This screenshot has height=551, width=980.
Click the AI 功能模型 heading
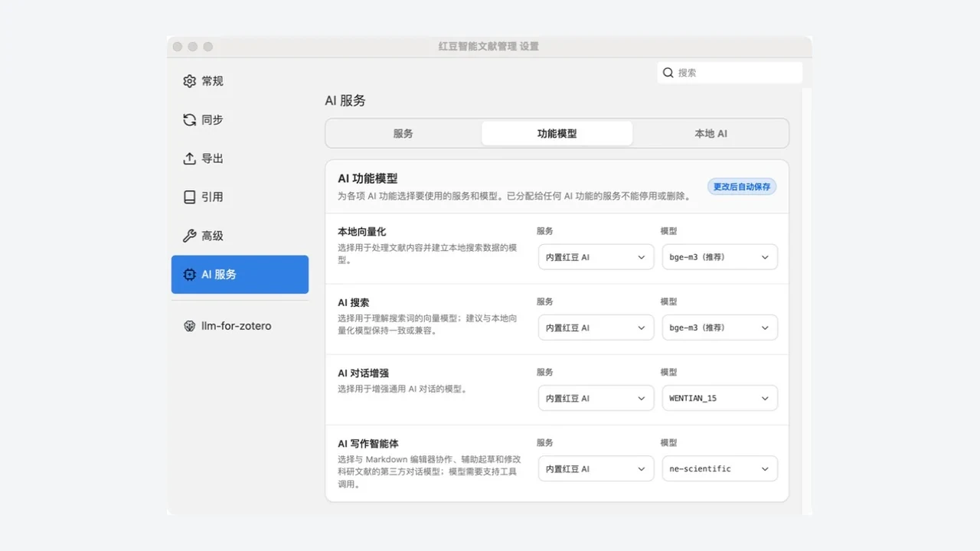367,178
